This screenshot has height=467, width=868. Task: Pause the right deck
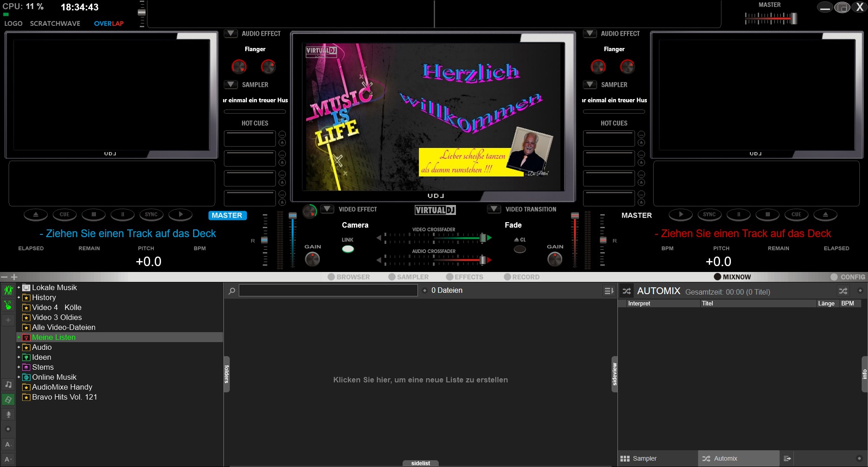tap(739, 214)
